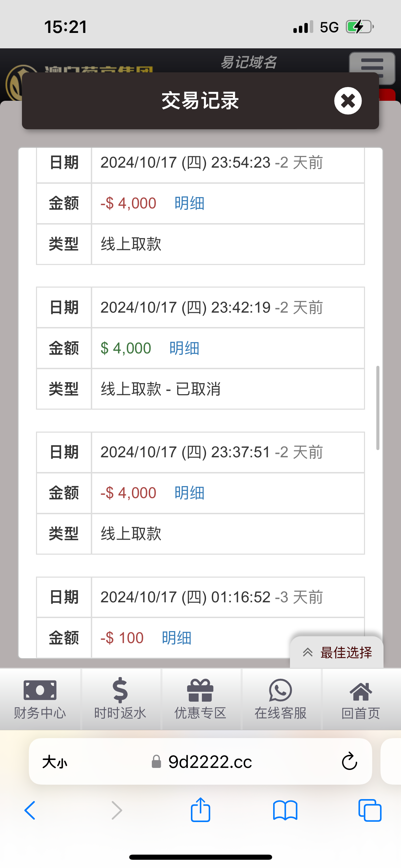View 明细 for the 23:54:23 withdrawal

pyautogui.click(x=190, y=203)
